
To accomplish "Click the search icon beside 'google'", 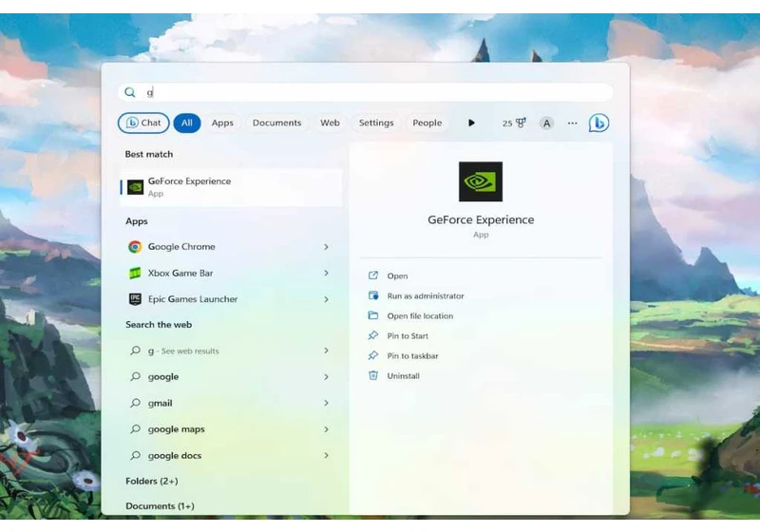I will (x=135, y=376).
